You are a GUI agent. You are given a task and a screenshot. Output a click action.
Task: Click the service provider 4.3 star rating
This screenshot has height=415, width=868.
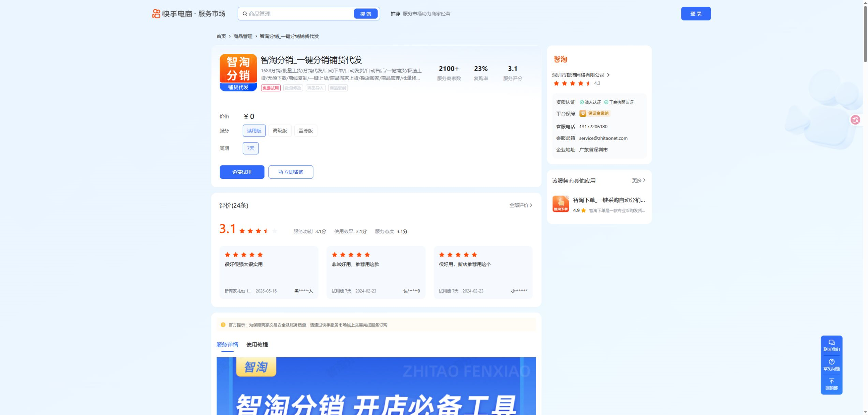(572, 83)
